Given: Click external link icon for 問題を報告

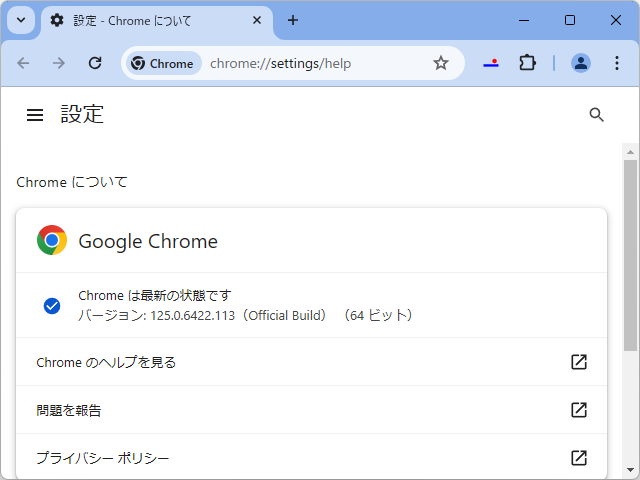Looking at the screenshot, I should coord(579,410).
